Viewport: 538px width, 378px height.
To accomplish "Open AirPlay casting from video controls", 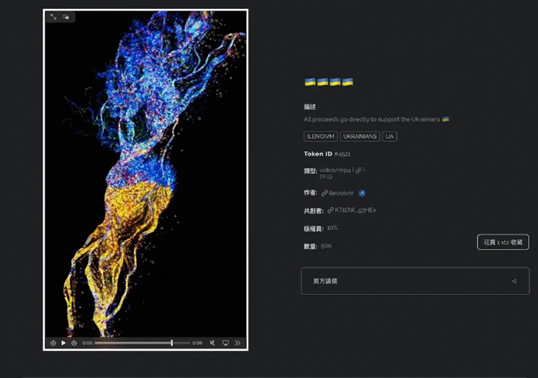I will [225, 343].
